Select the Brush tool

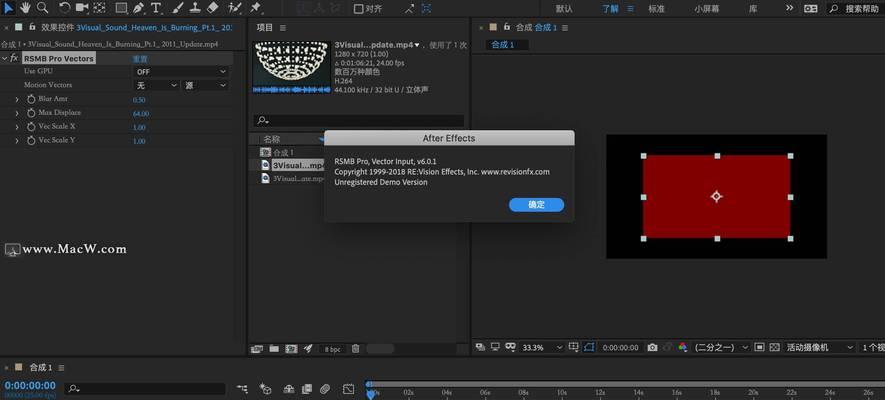point(177,8)
